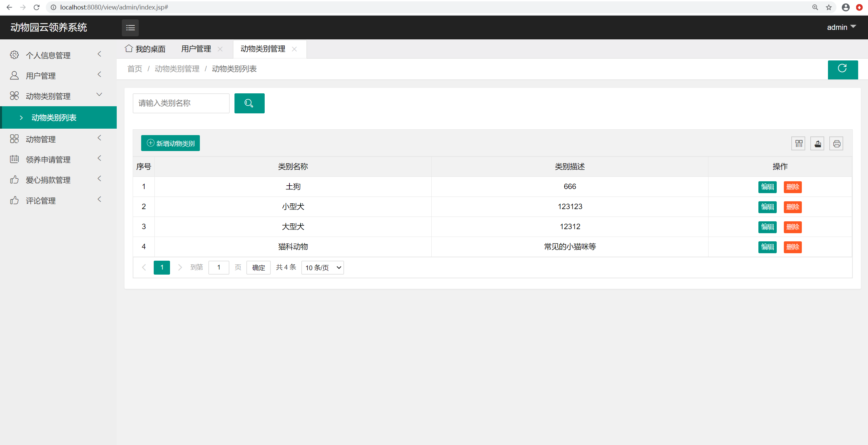Expand the 动物管理 sidebar menu

pyautogui.click(x=56, y=139)
